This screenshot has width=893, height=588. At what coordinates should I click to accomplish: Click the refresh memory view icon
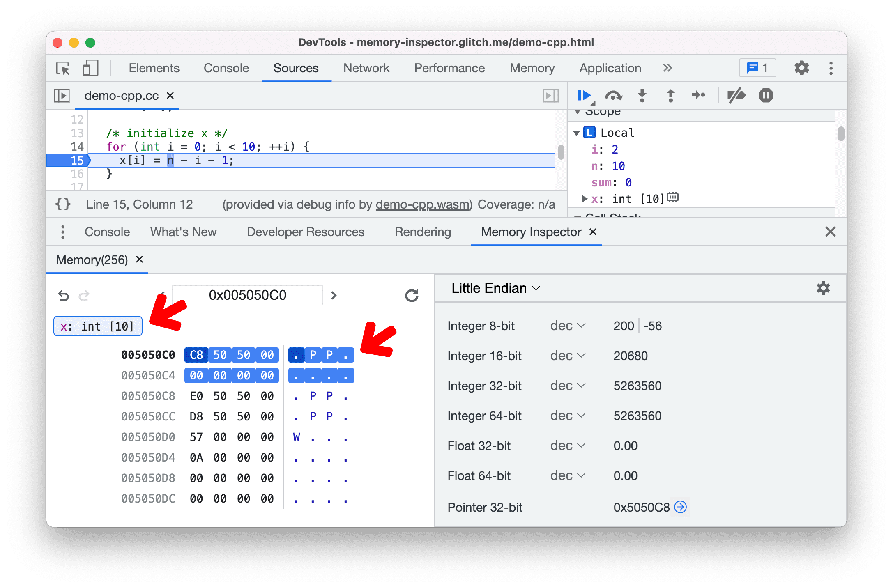coord(412,295)
